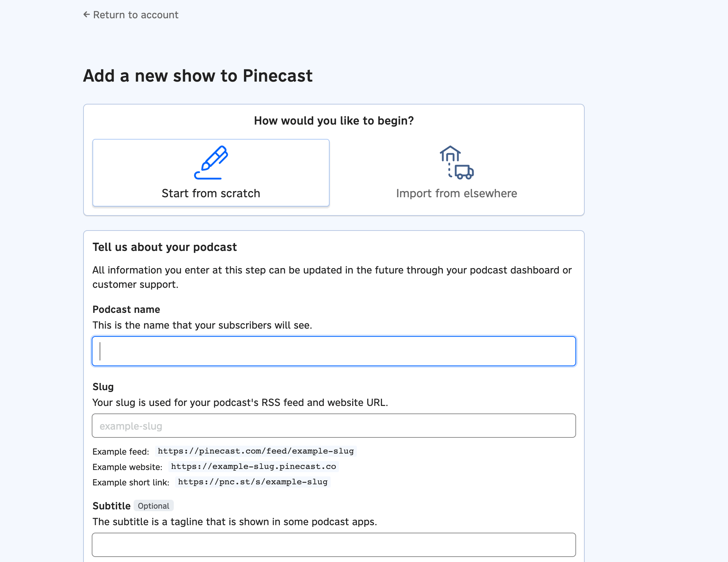The height and width of the screenshot is (562, 728).
Task: Click the 'Subtitle' field label
Action: pos(111,506)
